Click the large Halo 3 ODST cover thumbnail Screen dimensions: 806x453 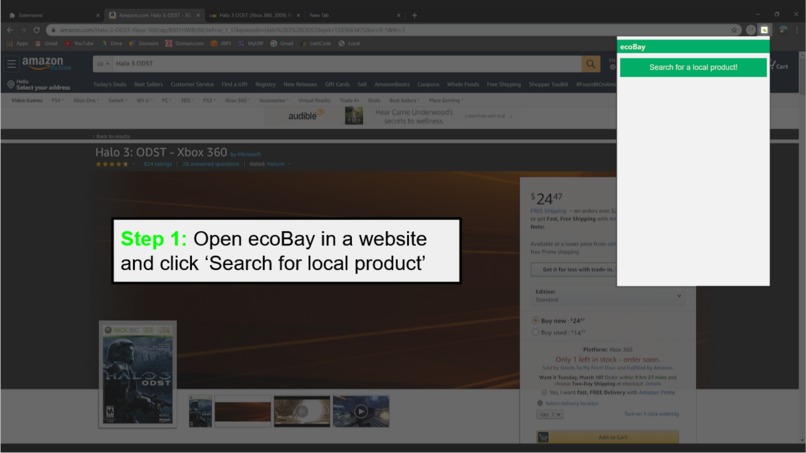pyautogui.click(x=137, y=374)
